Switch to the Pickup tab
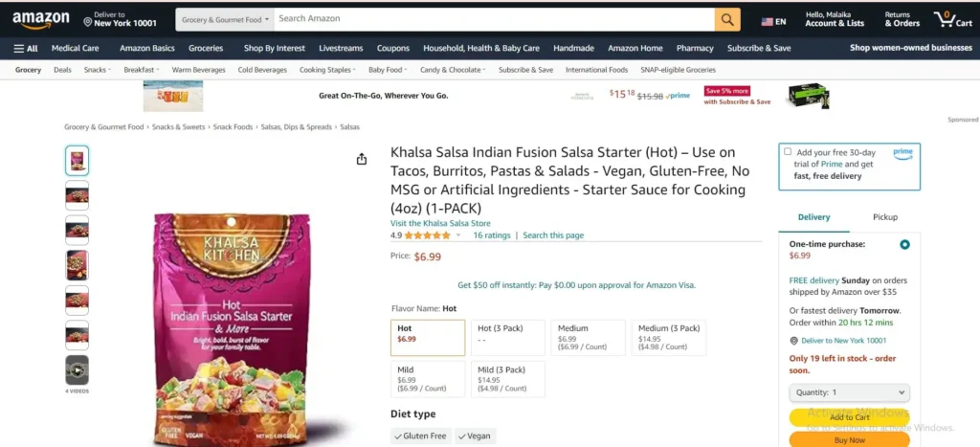 click(885, 217)
